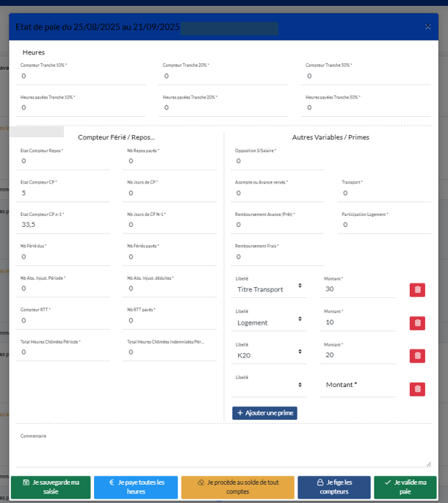Click trash icon next to Logement
448x503 pixels.
pyautogui.click(x=417, y=323)
